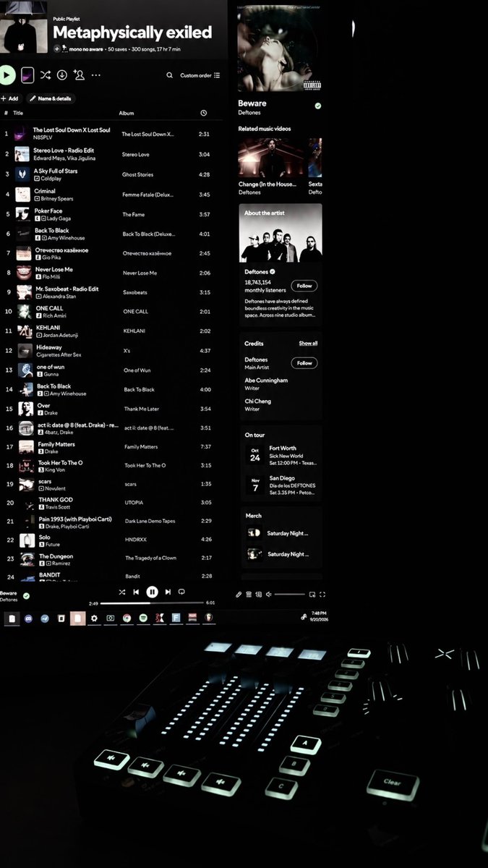Open the Custom order sort dropdown
This screenshot has height=868, width=488.
tap(200, 75)
